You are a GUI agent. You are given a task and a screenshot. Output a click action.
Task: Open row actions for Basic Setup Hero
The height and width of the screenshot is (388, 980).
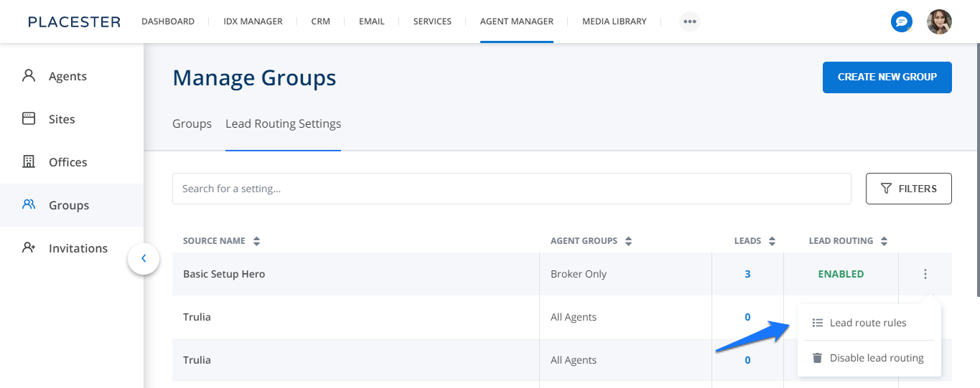click(x=925, y=274)
